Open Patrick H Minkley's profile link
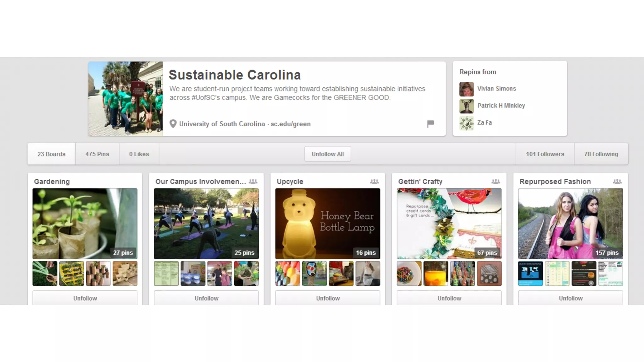The width and height of the screenshot is (644, 362). 501,106
